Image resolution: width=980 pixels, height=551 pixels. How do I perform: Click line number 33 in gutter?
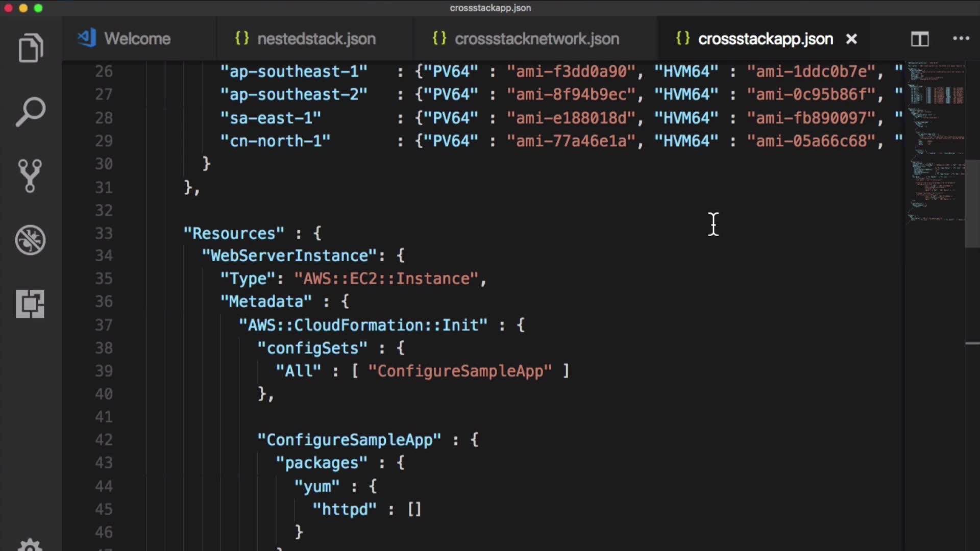104,234
